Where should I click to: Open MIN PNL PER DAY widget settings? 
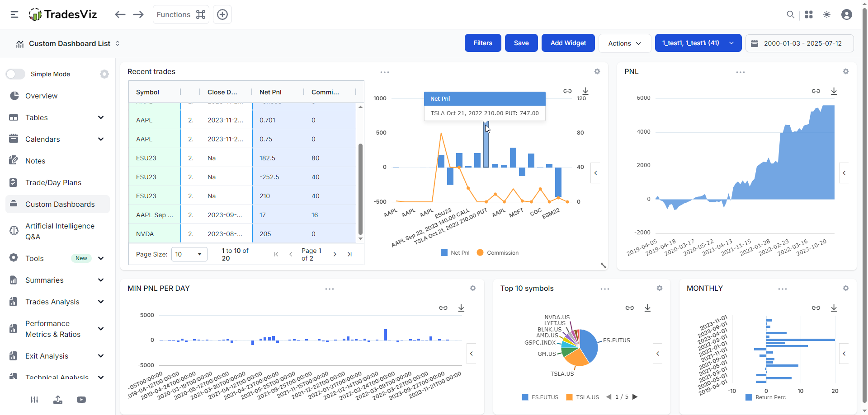click(x=473, y=288)
